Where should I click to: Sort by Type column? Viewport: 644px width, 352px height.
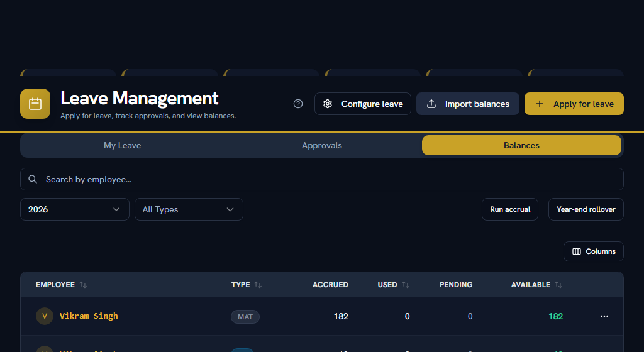coord(247,285)
